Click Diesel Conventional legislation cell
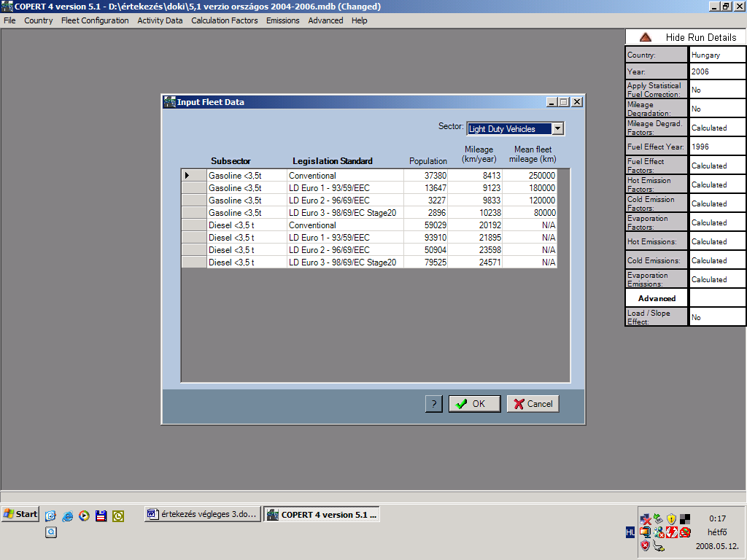This screenshot has width=747, height=560. pyautogui.click(x=345, y=225)
